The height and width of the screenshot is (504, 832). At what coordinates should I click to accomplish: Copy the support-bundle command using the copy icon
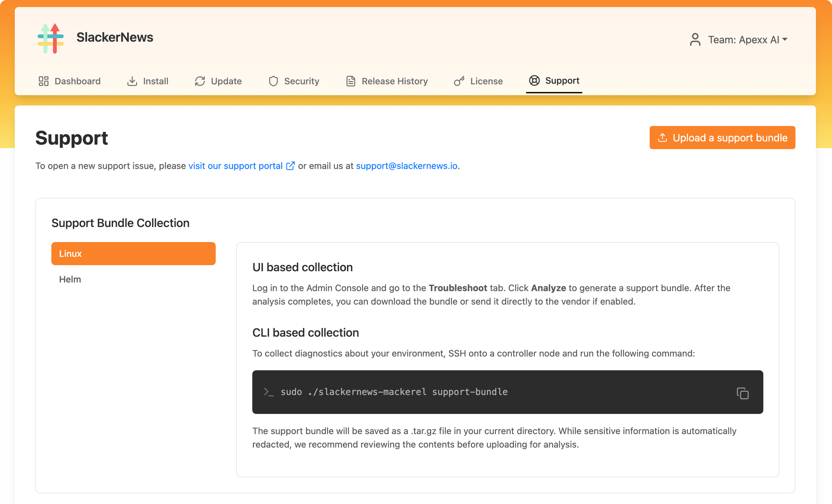click(742, 393)
